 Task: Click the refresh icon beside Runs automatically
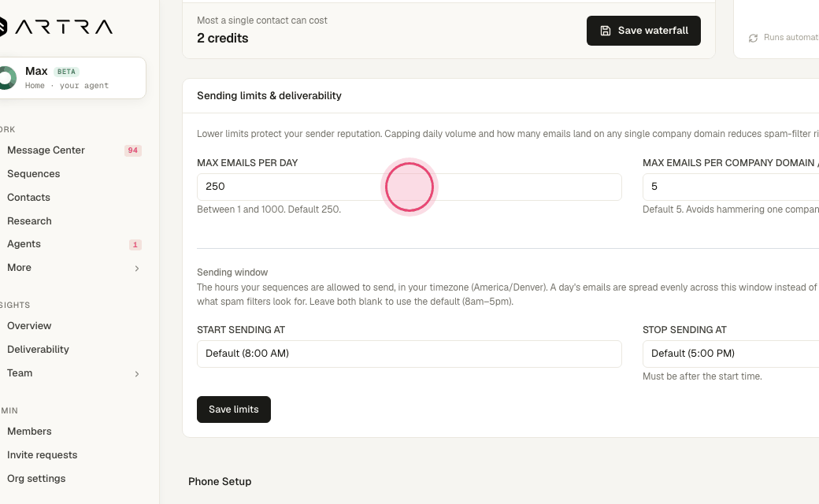coord(753,38)
